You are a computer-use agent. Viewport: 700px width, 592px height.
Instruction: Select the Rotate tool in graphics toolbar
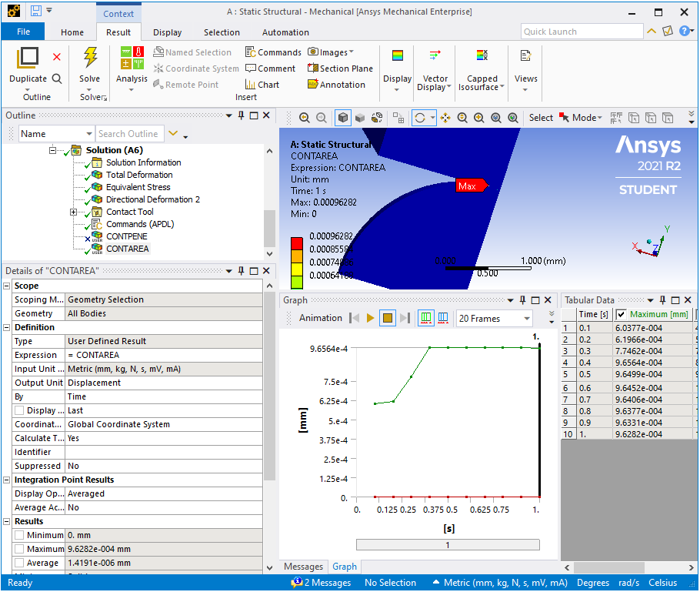click(420, 118)
